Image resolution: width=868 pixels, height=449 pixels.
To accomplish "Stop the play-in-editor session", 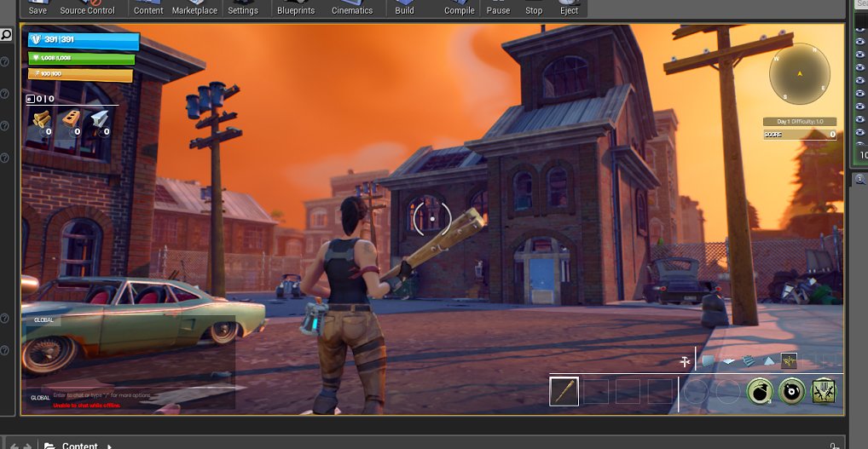I will (x=534, y=8).
